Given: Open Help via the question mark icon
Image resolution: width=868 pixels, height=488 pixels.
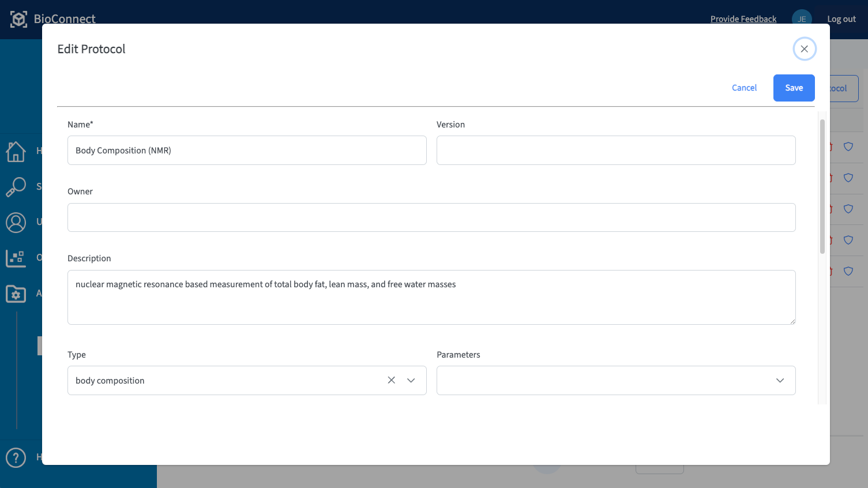Looking at the screenshot, I should click(16, 457).
